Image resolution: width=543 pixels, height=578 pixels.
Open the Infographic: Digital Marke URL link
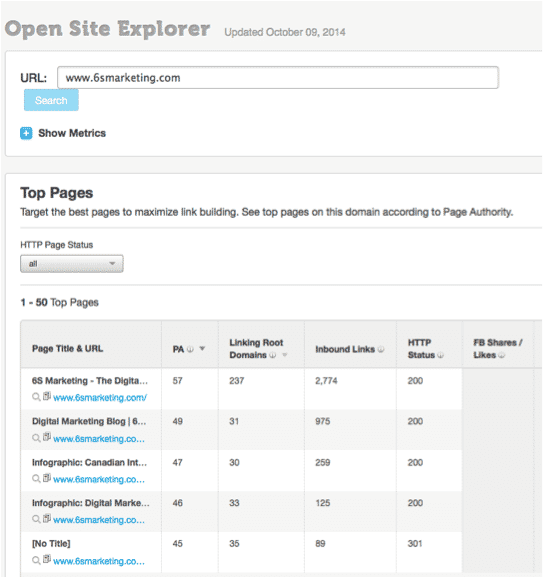[99, 520]
